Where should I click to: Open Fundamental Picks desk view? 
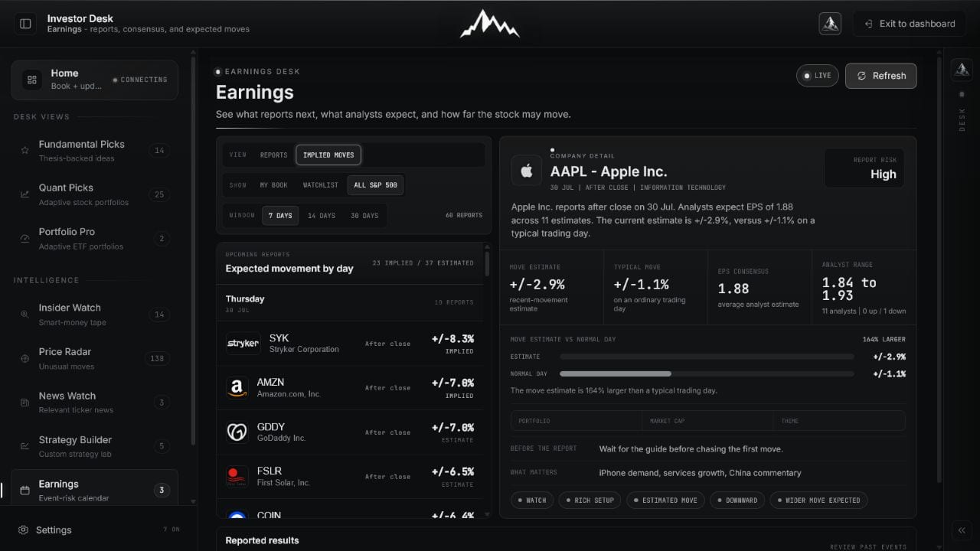pyautogui.click(x=94, y=151)
